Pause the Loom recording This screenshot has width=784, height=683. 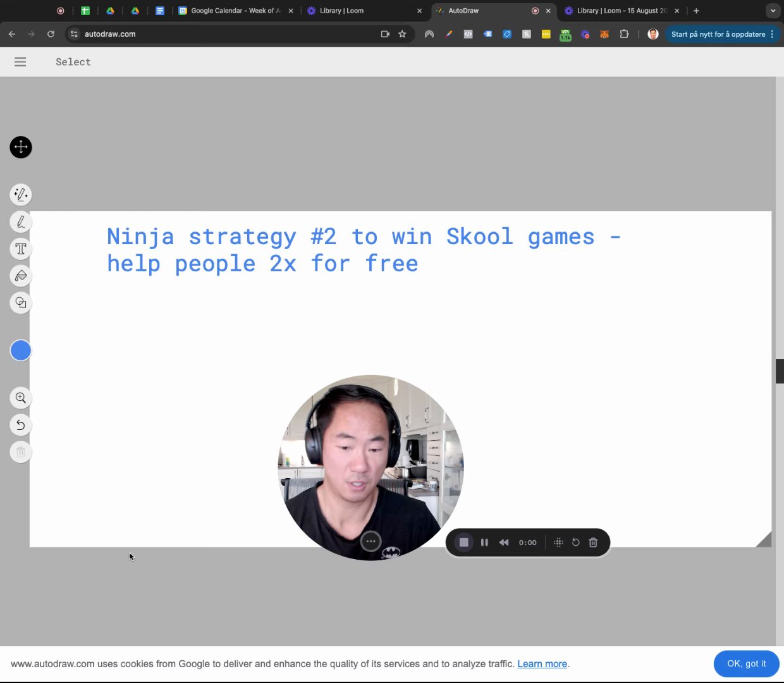pyautogui.click(x=484, y=543)
